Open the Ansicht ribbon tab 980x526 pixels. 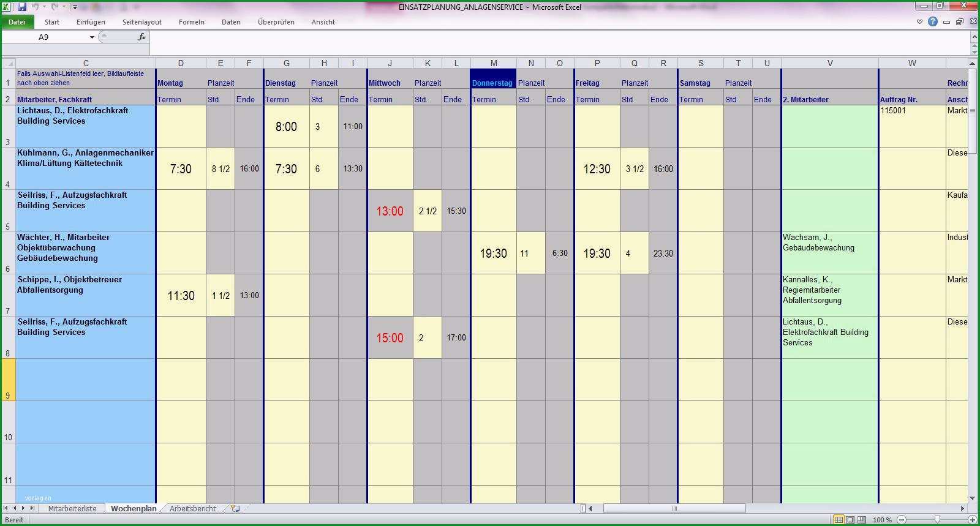pyautogui.click(x=323, y=22)
